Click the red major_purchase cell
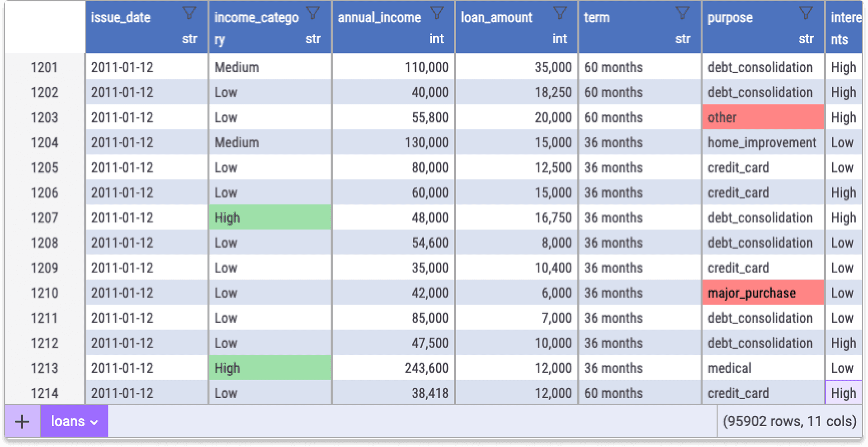Screen dimensions: 868x447 coord(763,292)
